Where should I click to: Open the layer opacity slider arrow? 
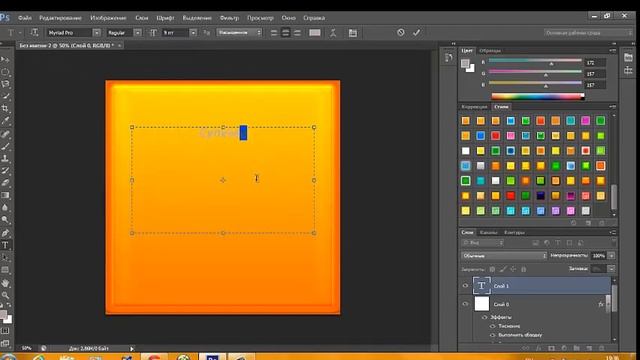click(x=611, y=256)
